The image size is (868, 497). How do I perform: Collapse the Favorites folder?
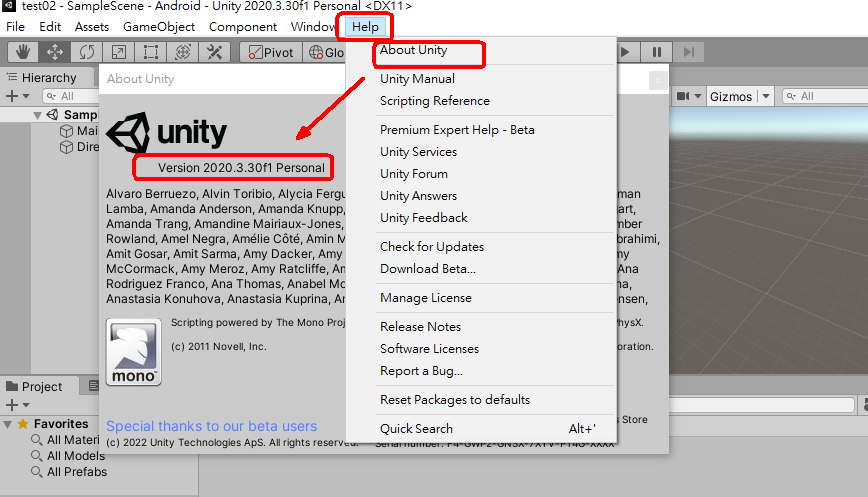[x=8, y=424]
